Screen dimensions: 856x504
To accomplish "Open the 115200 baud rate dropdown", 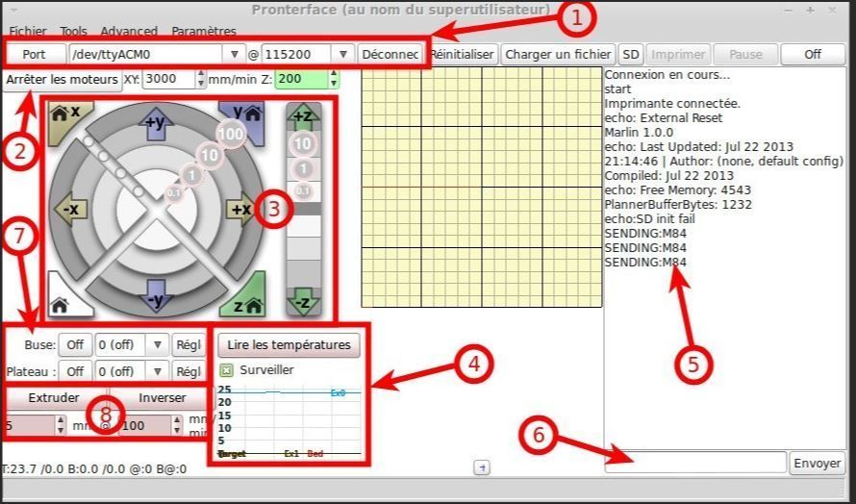I will pyautogui.click(x=343, y=55).
